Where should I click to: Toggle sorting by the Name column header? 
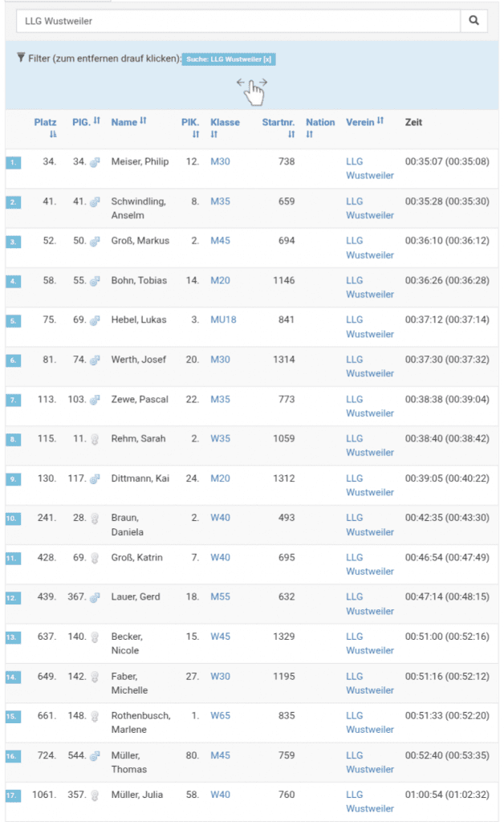(x=128, y=122)
